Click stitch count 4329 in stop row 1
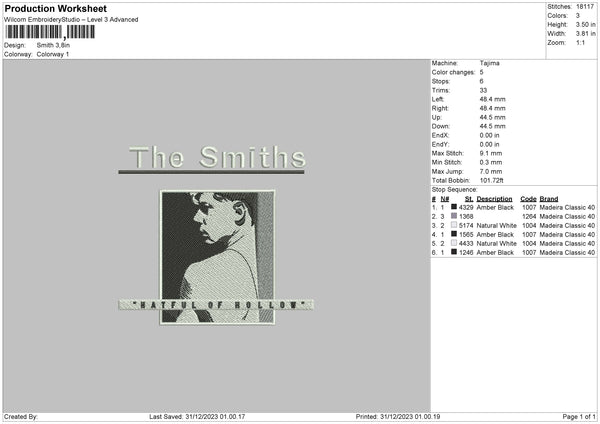The height and width of the screenshot is (424, 600). [x=466, y=207]
